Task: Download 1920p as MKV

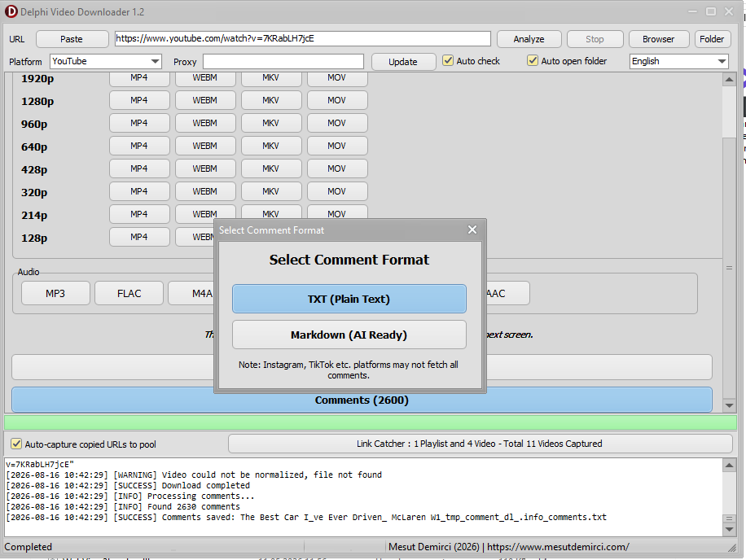Action: click(x=271, y=78)
